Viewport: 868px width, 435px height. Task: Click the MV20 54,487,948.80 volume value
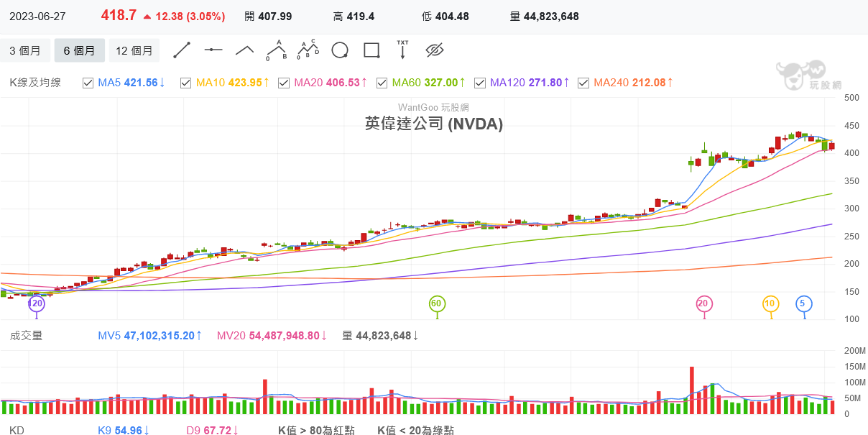272,336
